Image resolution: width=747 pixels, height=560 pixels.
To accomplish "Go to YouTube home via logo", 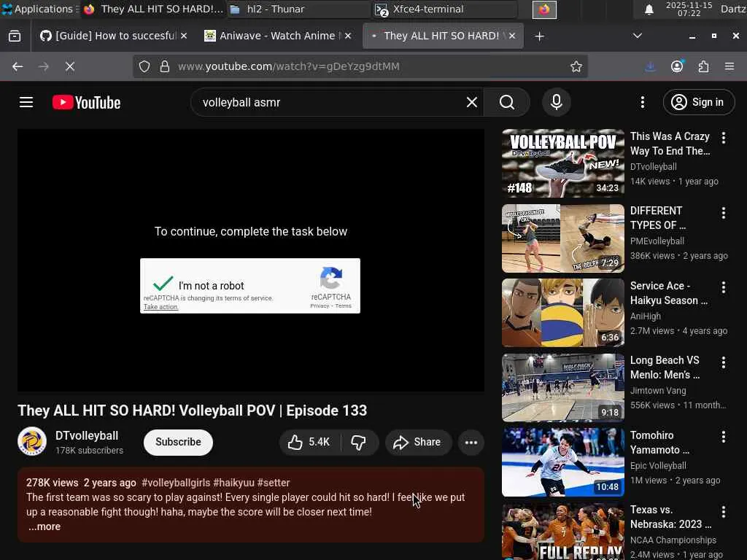I will 86,102.
